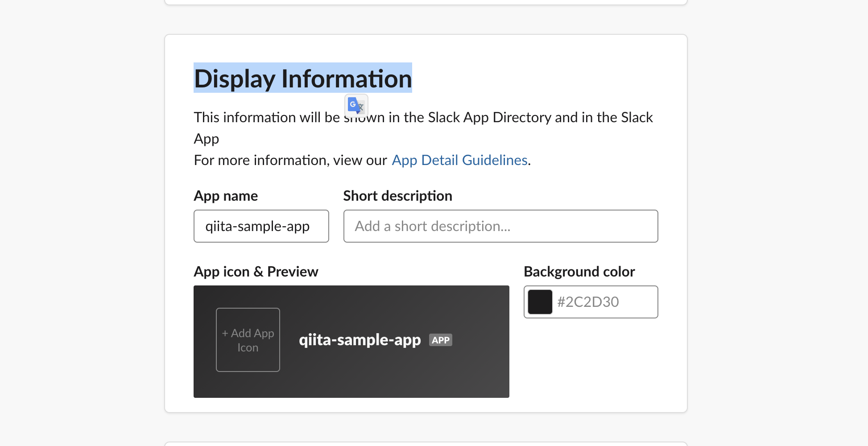Click the highlighted Display Information heading
This screenshot has height=446, width=868.
click(302, 78)
